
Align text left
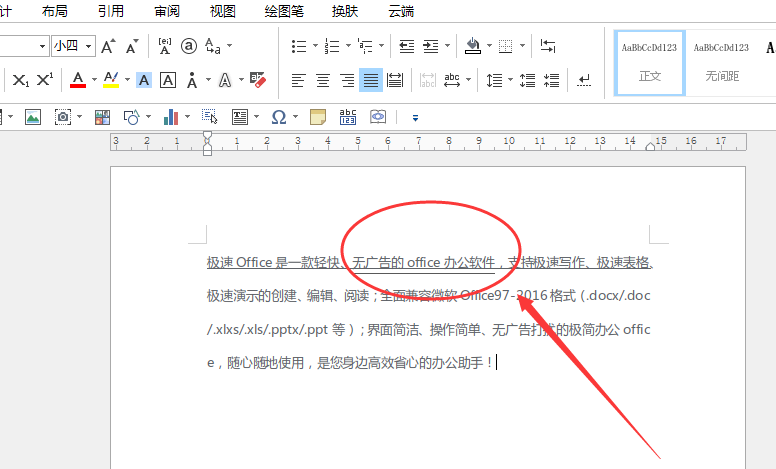coord(298,80)
